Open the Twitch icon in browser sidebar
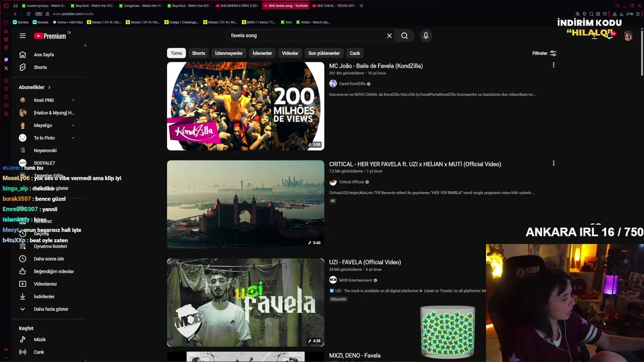The height and width of the screenshot is (362, 644). click(6, 60)
